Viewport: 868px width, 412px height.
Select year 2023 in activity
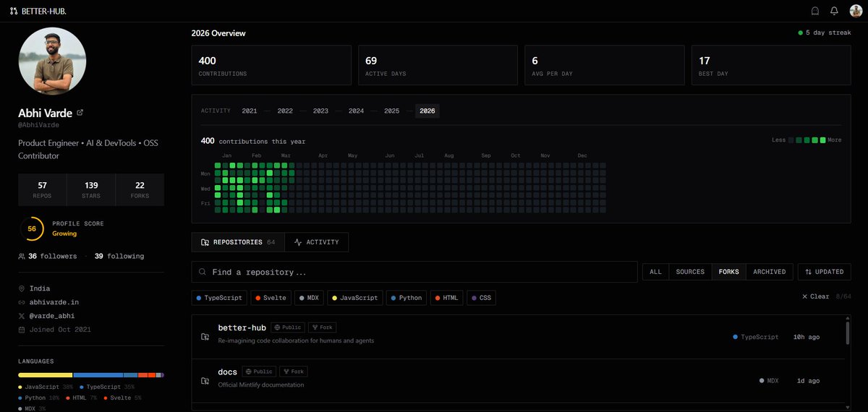click(320, 111)
